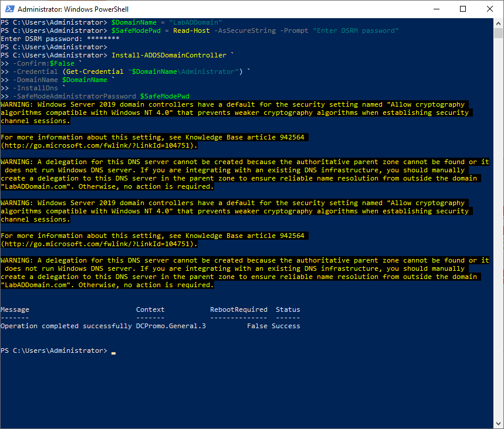Click the Install-ADDSDomainController command text
Screen dimensions: 504x429
click(x=168, y=55)
